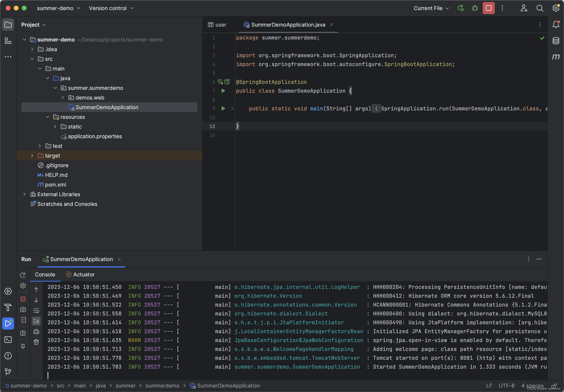Close SummerDemoApplication.java editor tab
The image size is (564, 392).
(332, 25)
